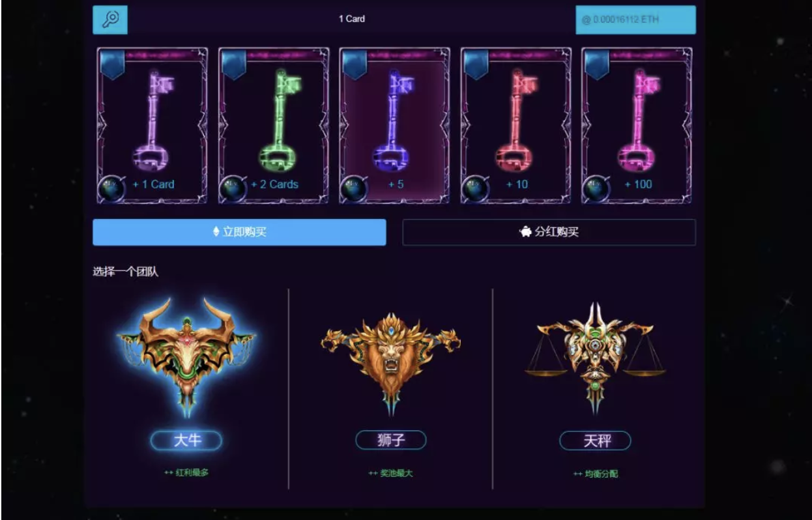Click the globe icon on the +1 Card
Screen dimensions: 812x520
[x=111, y=189]
